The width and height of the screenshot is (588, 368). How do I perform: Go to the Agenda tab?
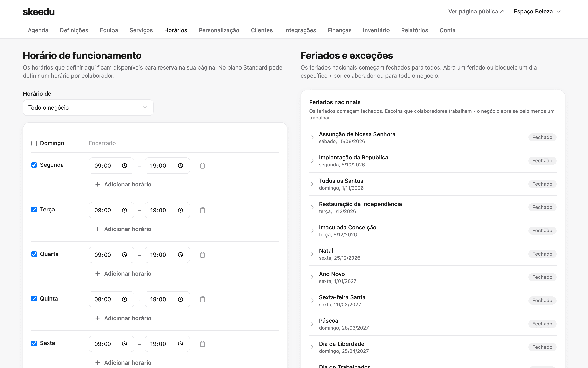(38, 30)
